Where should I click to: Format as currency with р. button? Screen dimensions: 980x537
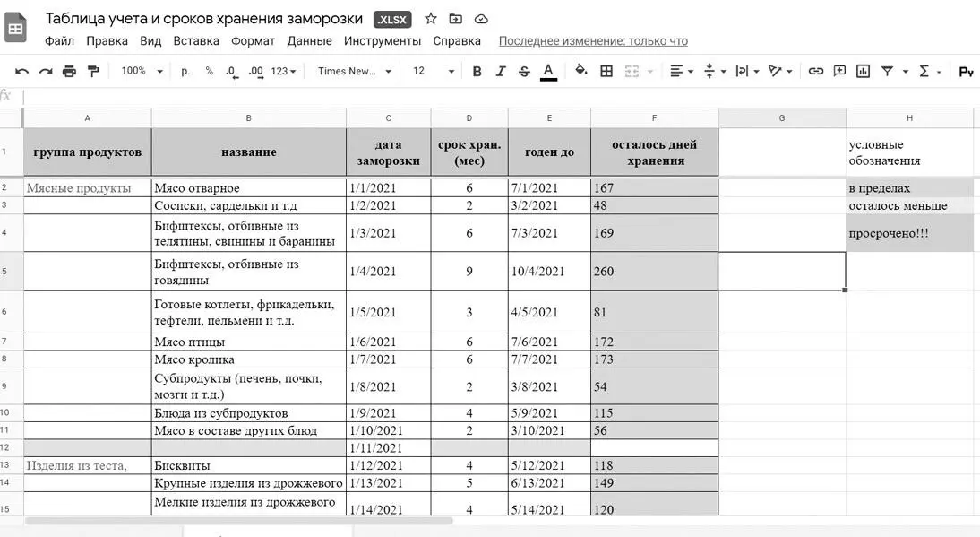[x=185, y=71]
